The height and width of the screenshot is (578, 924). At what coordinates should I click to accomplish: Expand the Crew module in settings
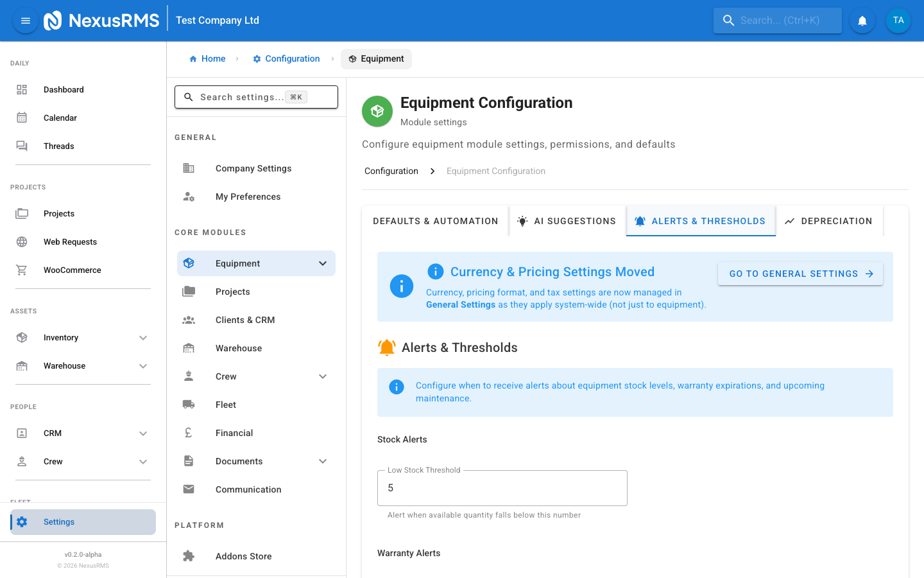[x=322, y=376]
